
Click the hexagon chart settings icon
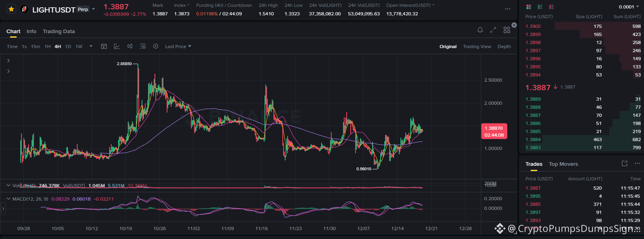156,47
